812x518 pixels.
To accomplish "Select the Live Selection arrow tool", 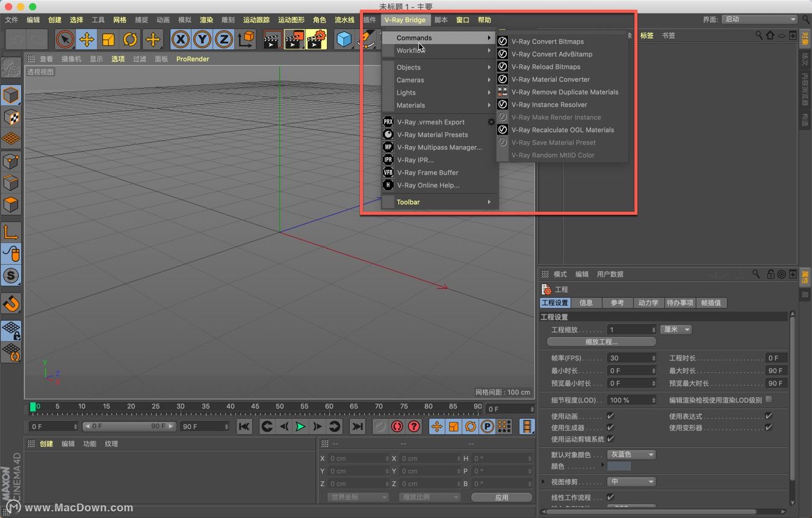I will coord(65,40).
